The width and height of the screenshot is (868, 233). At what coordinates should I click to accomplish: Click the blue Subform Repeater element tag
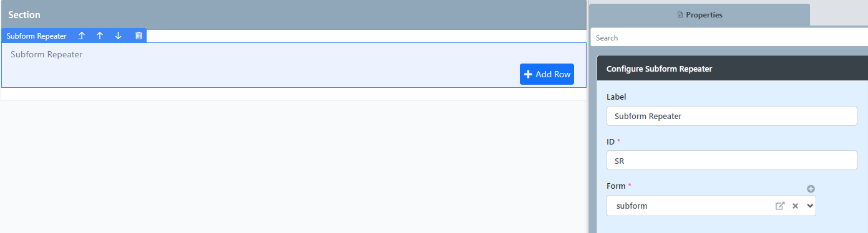[x=36, y=36]
